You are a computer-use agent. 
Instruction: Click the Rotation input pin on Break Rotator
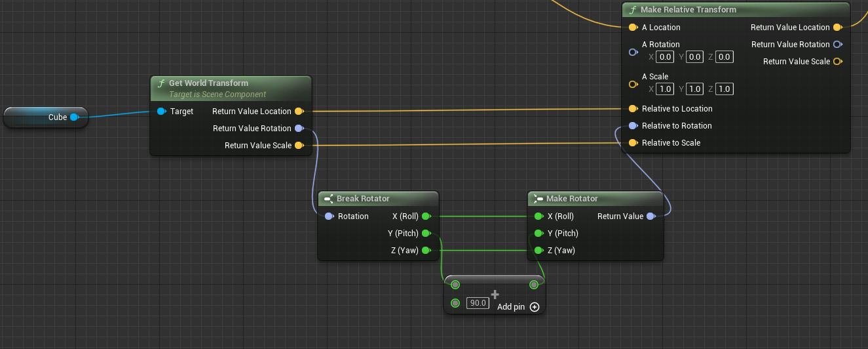(330, 216)
